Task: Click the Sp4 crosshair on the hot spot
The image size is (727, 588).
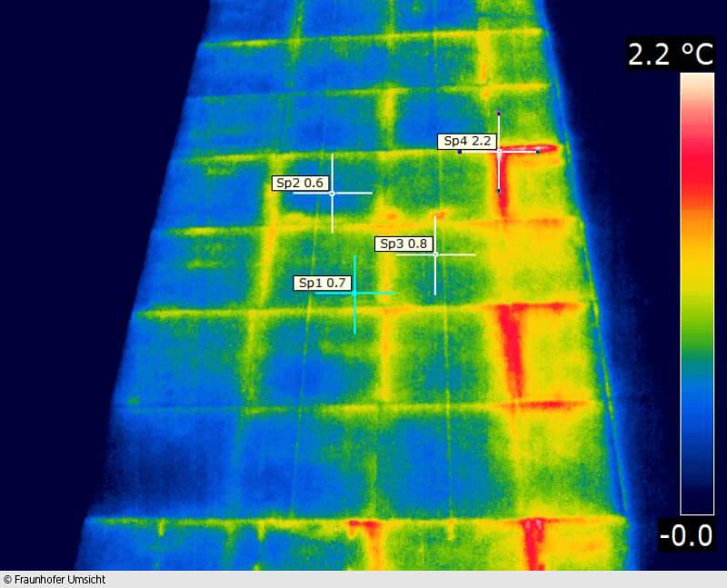Action: pyautogui.click(x=499, y=151)
